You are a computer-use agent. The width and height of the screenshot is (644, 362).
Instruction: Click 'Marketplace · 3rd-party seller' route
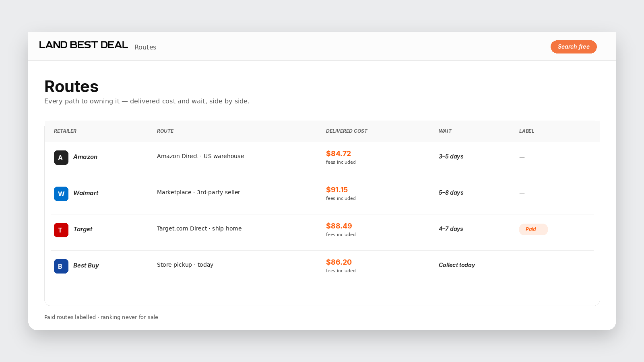198,192
